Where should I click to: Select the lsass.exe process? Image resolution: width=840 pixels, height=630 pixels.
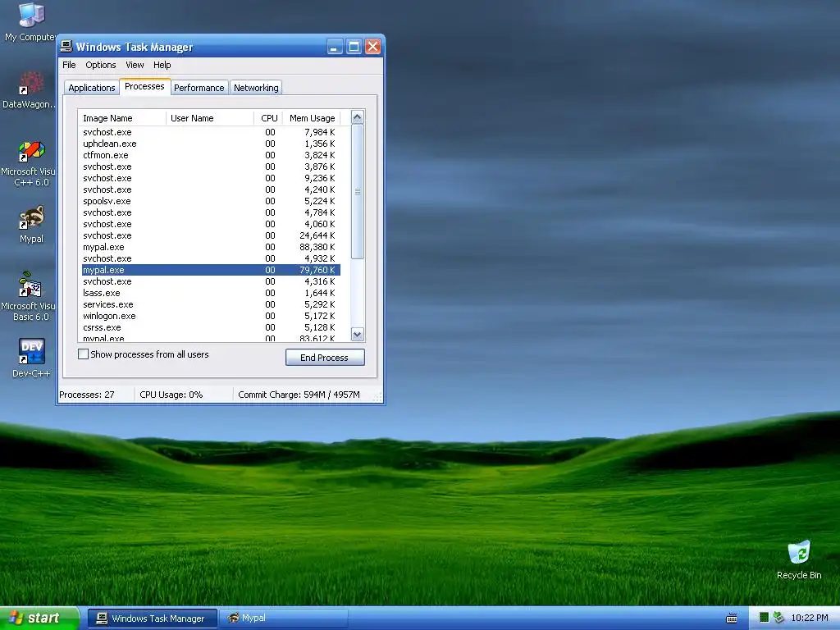[x=211, y=293]
